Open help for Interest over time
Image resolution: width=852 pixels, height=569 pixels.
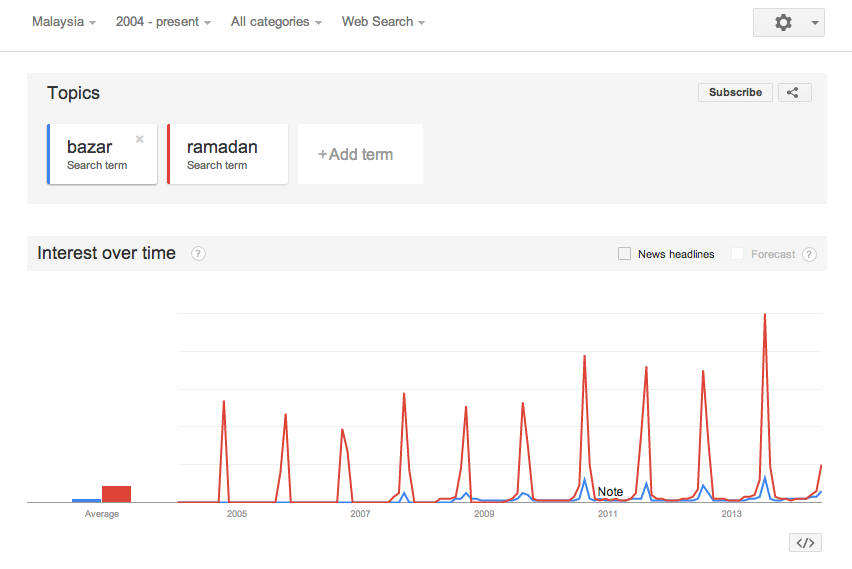point(198,254)
